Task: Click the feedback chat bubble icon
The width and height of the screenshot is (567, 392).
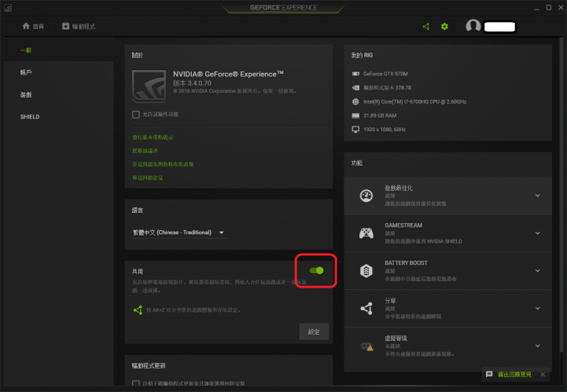Action: (489, 374)
